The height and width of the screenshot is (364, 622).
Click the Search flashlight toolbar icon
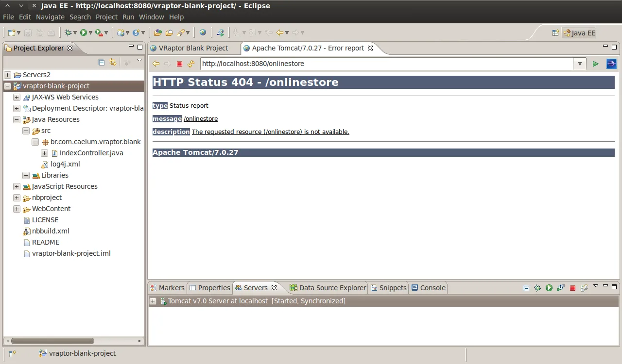pos(181,33)
